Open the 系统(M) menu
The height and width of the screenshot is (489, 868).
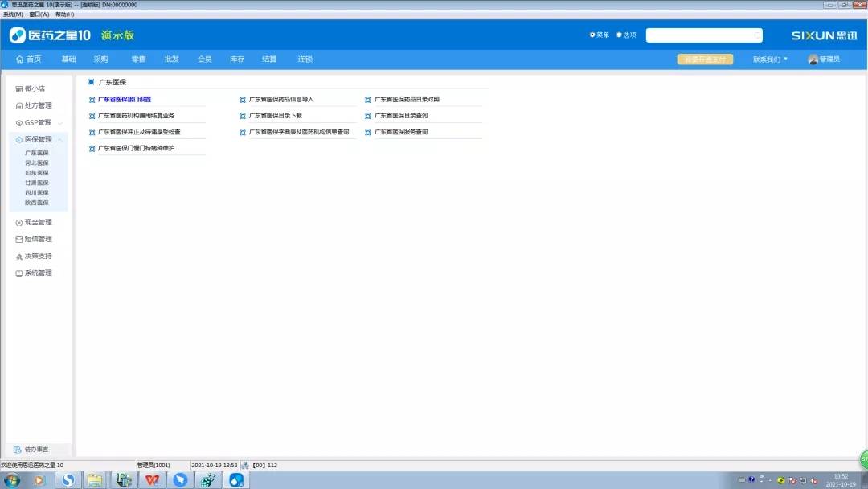[13, 14]
